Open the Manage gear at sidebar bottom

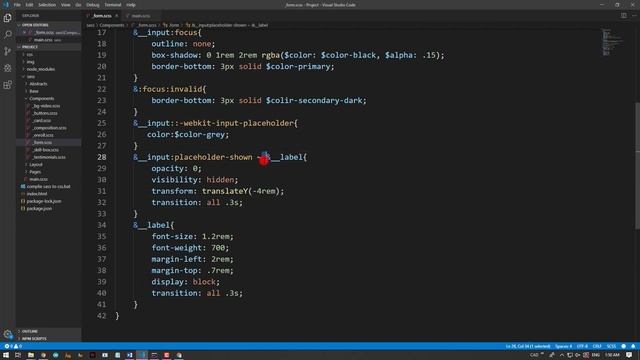point(8,334)
